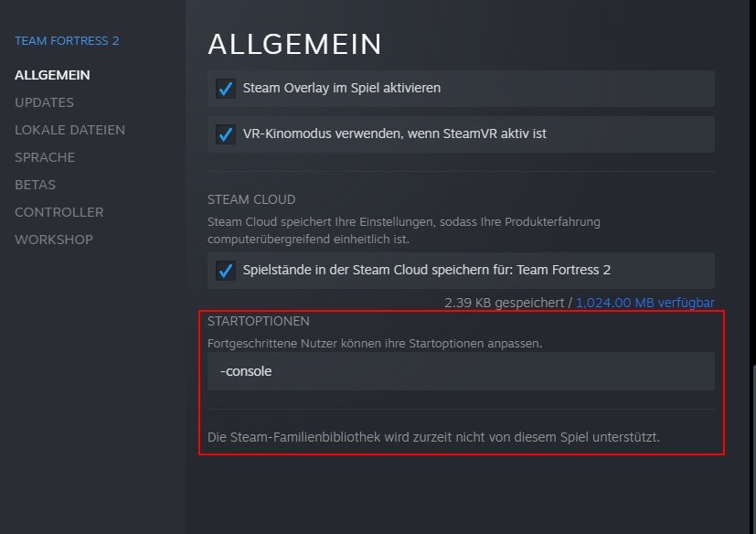
Task: Focus the -console launch options field
Action: coord(461,371)
